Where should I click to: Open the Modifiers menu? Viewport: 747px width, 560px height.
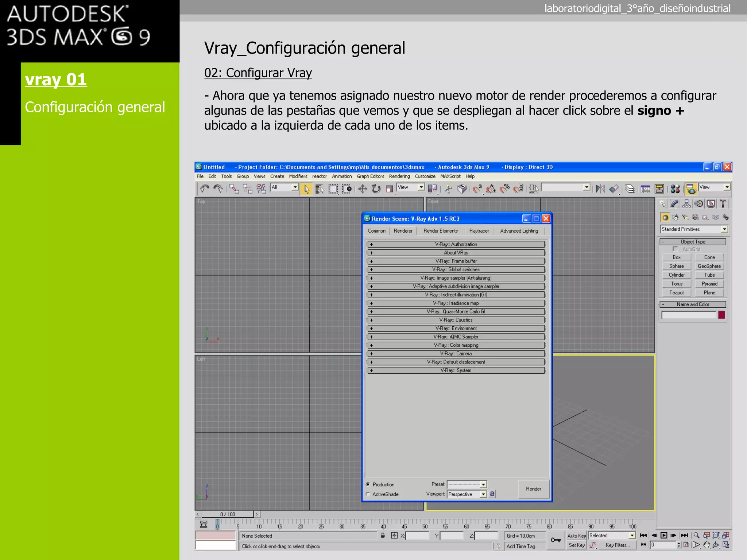[x=298, y=176]
